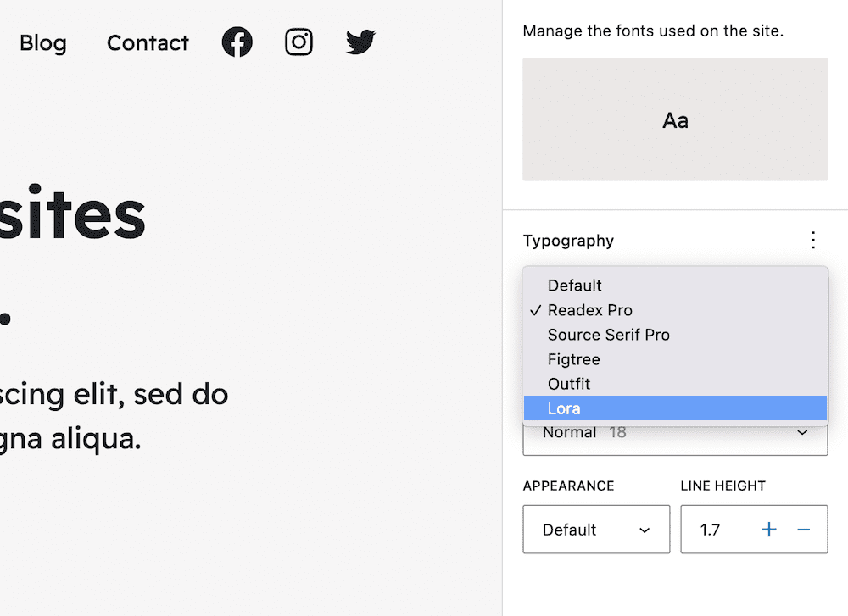Keep Readex Pro as the active font
848x616 pixels.
589,310
